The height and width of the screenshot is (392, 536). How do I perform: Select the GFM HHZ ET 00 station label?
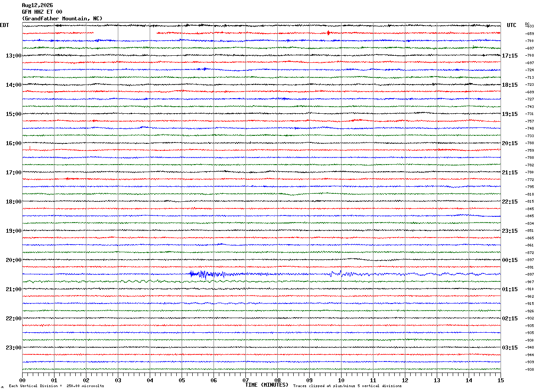(x=42, y=12)
